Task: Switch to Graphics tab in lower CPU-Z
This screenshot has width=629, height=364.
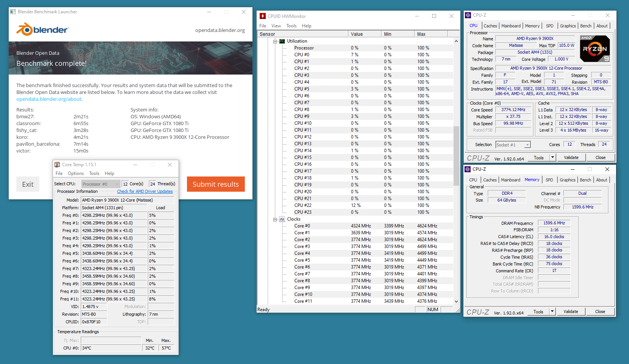Action: tap(567, 180)
